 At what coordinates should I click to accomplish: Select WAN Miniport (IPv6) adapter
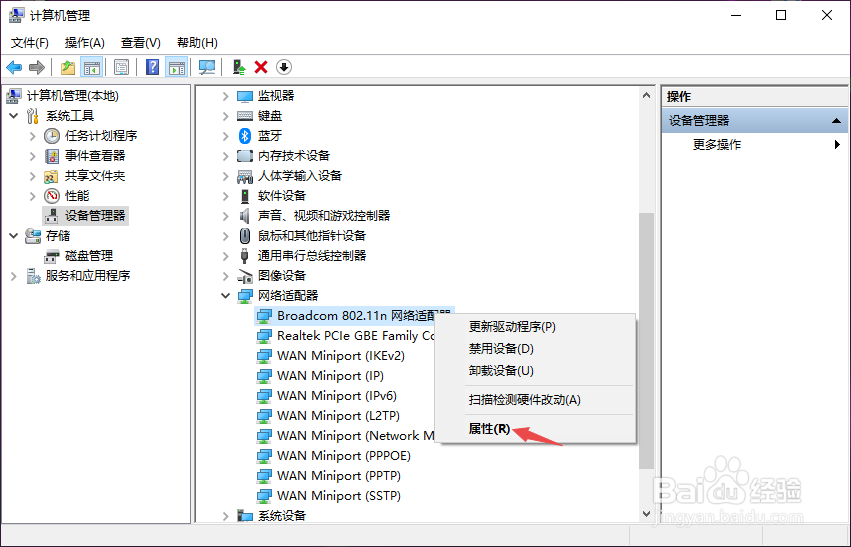337,396
